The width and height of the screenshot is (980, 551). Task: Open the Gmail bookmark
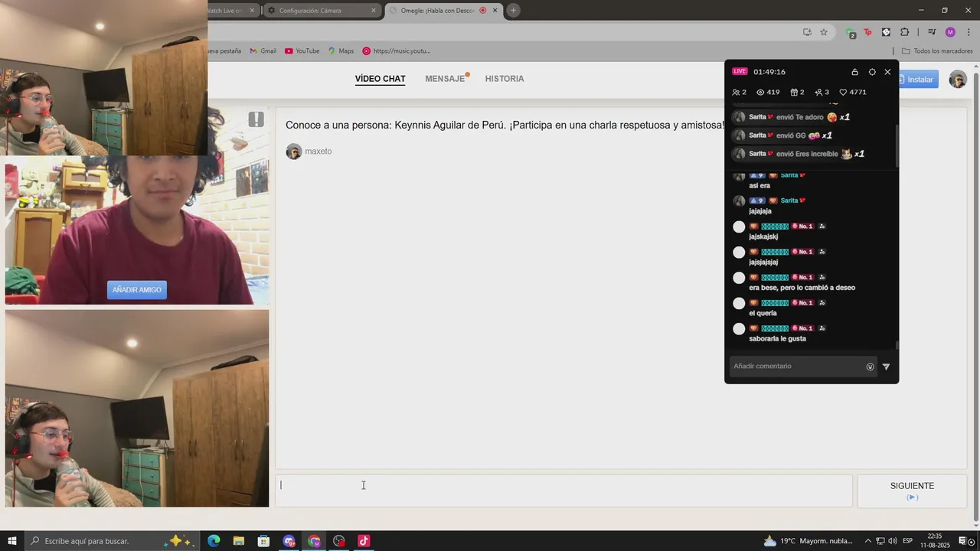pos(263,51)
